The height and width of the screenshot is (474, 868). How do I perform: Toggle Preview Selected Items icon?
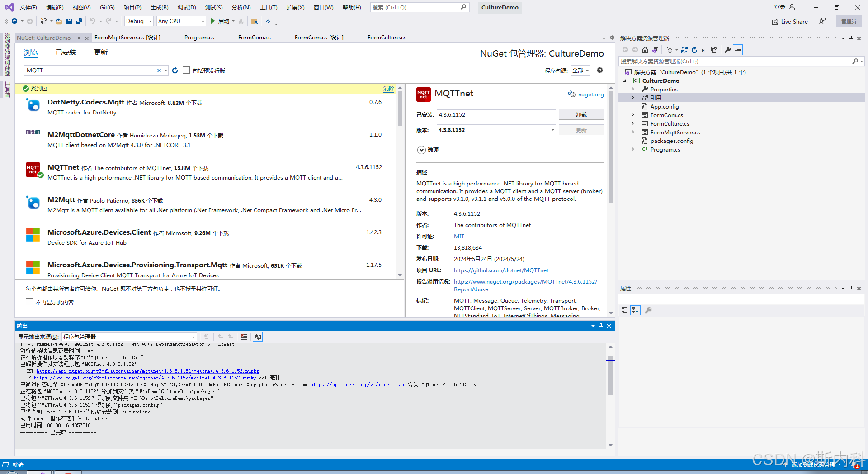pyautogui.click(x=738, y=50)
